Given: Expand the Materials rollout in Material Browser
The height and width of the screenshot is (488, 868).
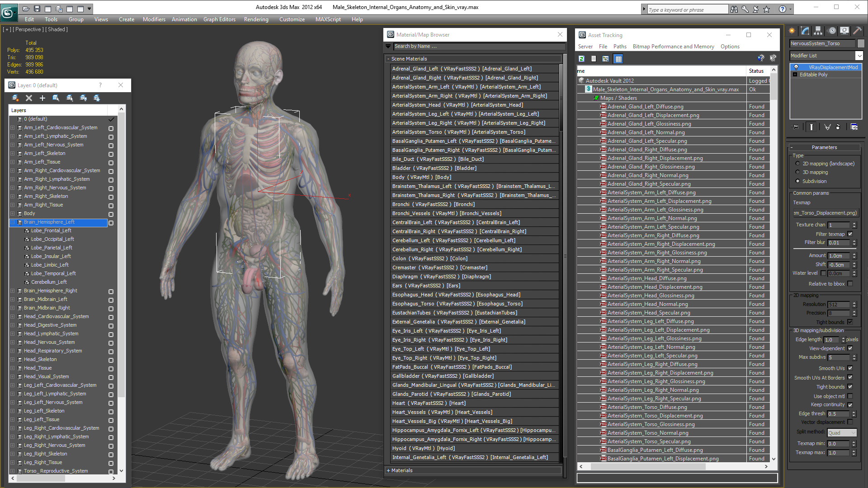Looking at the screenshot, I should [388, 470].
